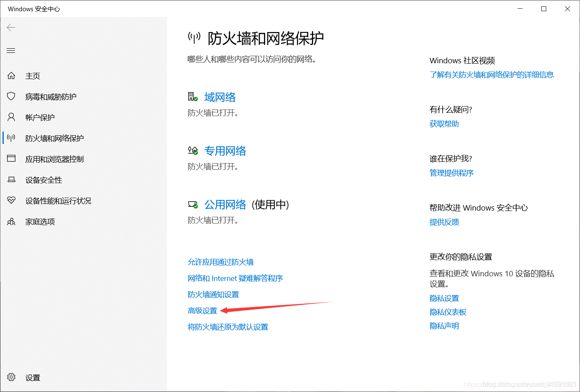Click the text 哪些人和哪些内容可以访问你的网络。
This screenshot has height=392, width=580.
pos(252,59)
